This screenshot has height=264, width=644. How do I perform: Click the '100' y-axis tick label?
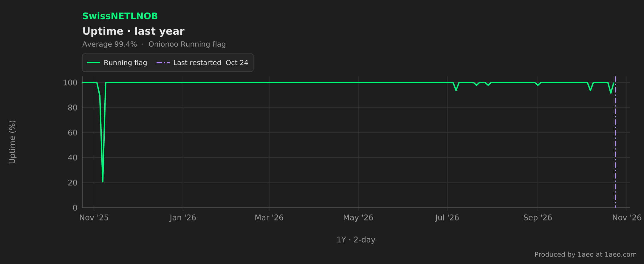(70, 83)
